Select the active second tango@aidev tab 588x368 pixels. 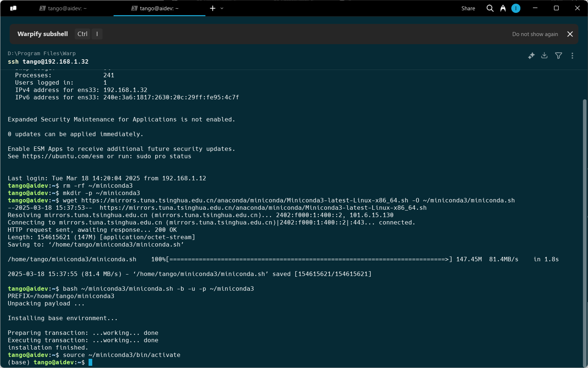coord(159,8)
